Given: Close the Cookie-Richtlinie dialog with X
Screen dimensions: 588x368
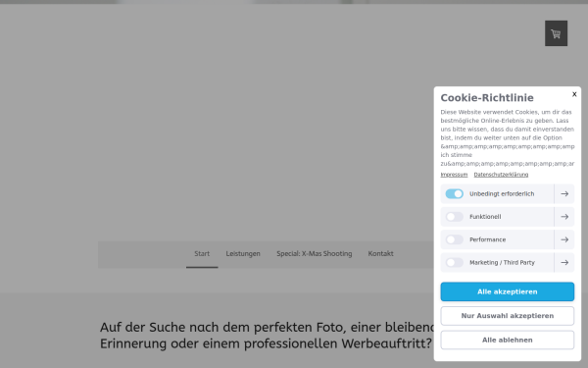Looking at the screenshot, I should coord(574,94).
